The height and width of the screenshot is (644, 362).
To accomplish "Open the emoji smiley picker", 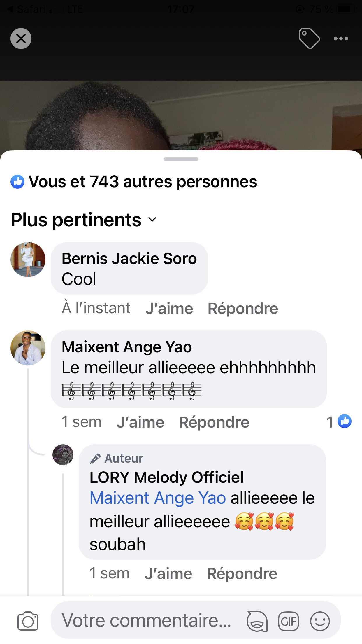I will 320,621.
